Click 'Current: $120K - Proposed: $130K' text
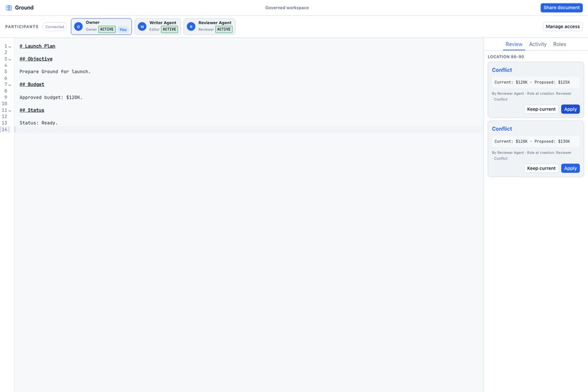588x392 pixels. pos(532,142)
